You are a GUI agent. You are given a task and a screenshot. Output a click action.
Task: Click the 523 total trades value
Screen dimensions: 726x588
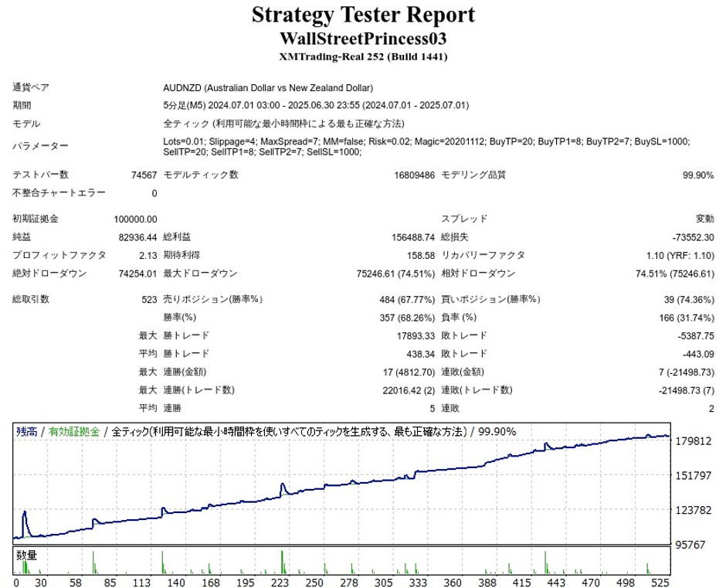click(x=150, y=300)
